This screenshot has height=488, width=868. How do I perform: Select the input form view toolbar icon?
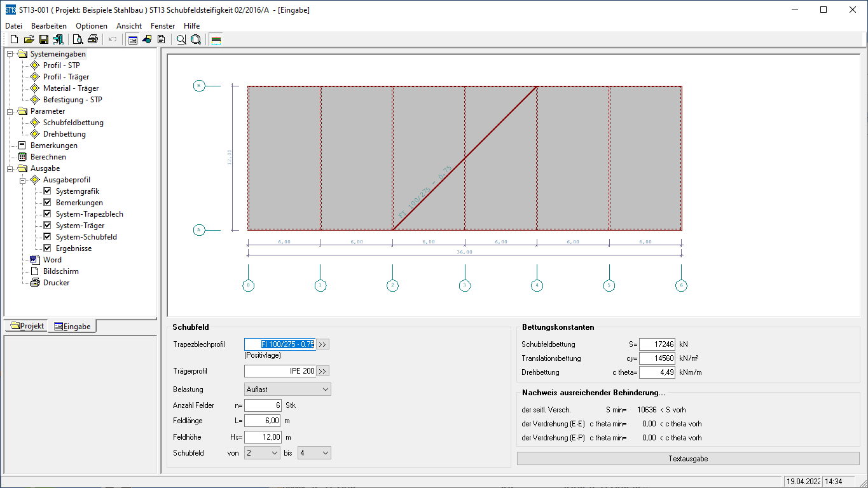[132, 39]
